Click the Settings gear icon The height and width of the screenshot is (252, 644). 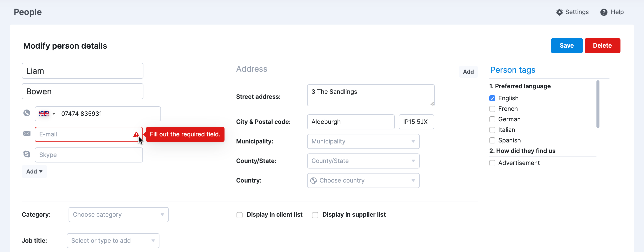pyautogui.click(x=559, y=12)
